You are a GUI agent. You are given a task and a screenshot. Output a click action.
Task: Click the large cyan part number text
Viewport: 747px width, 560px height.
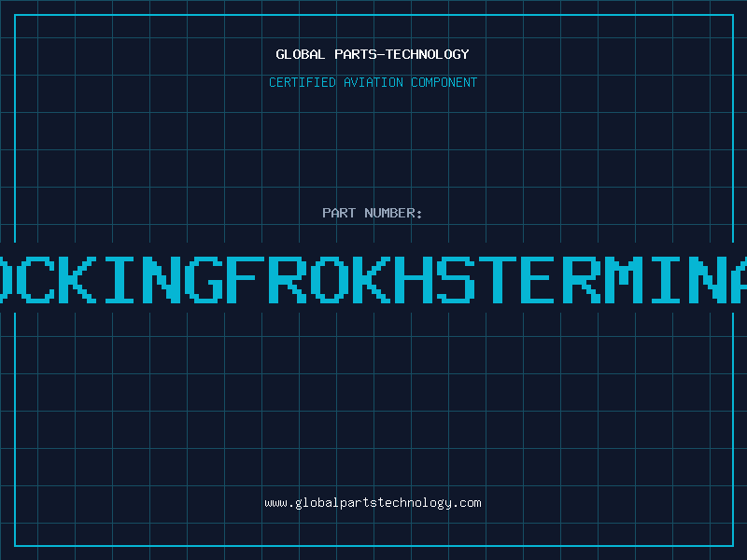373,279
